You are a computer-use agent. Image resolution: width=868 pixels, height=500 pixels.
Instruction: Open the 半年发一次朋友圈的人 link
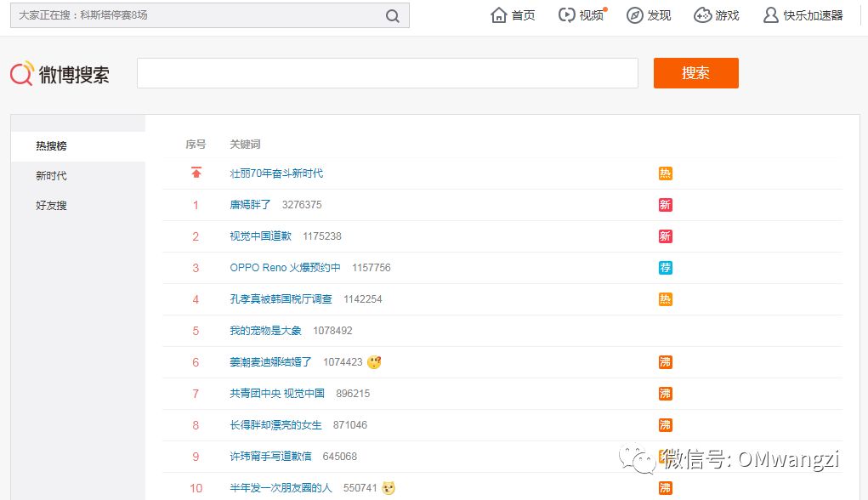pos(281,488)
